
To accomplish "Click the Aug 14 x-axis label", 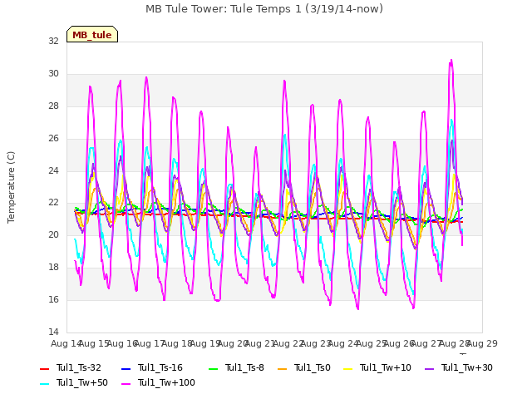I will click(66, 343).
